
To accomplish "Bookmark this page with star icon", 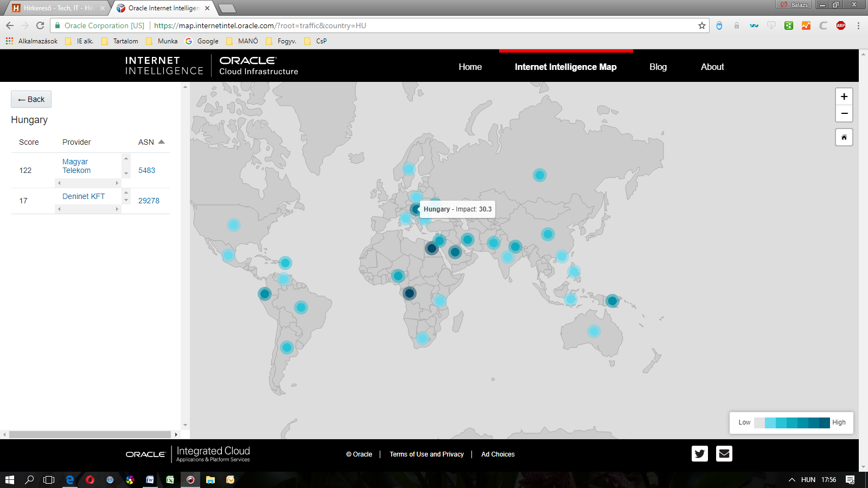I will 702,25.
